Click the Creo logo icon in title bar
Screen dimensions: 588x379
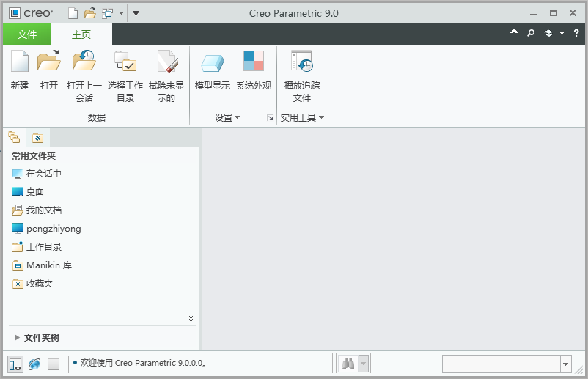[15, 13]
